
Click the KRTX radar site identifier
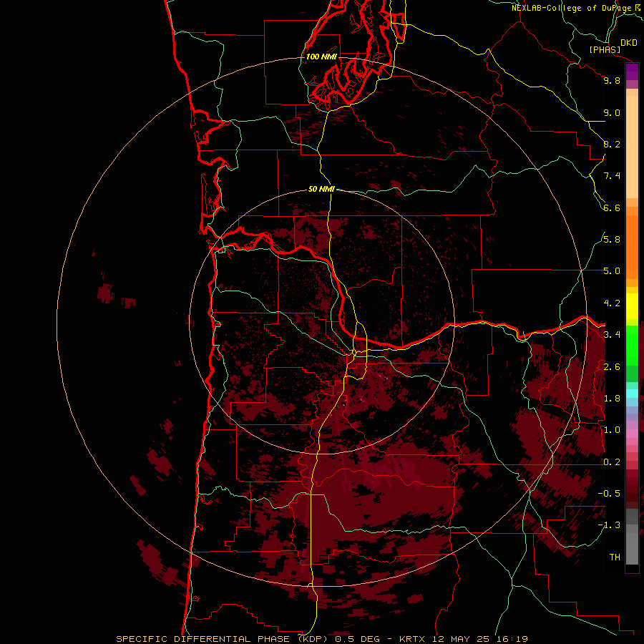pyautogui.click(x=413, y=639)
